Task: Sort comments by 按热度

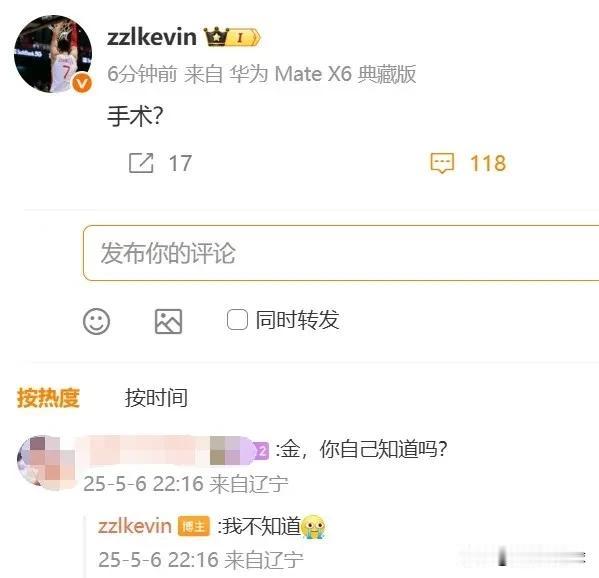Action: click(x=49, y=398)
